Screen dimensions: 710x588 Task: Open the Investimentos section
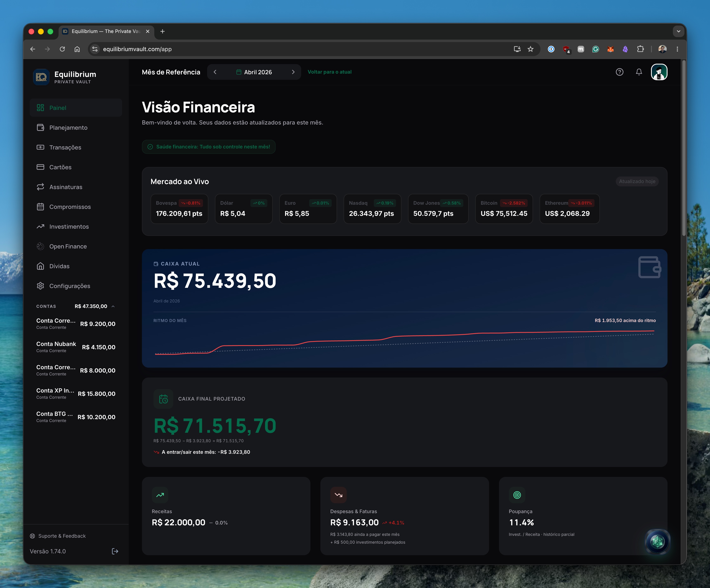tap(76, 226)
